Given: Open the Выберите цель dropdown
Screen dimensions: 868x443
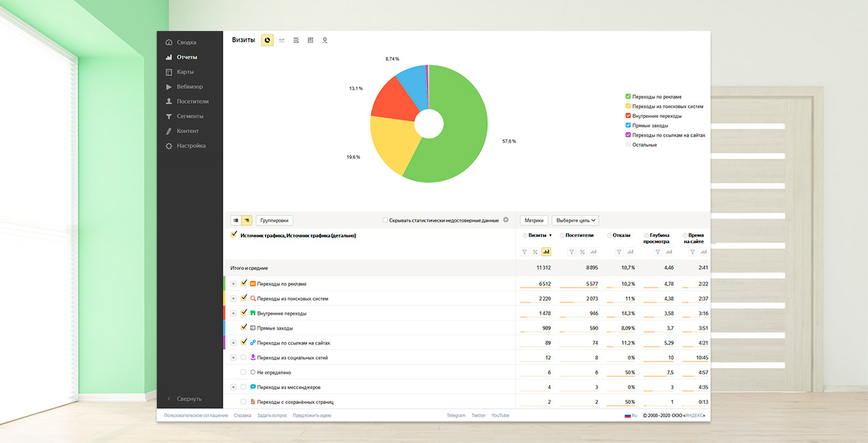Looking at the screenshot, I should point(575,220).
